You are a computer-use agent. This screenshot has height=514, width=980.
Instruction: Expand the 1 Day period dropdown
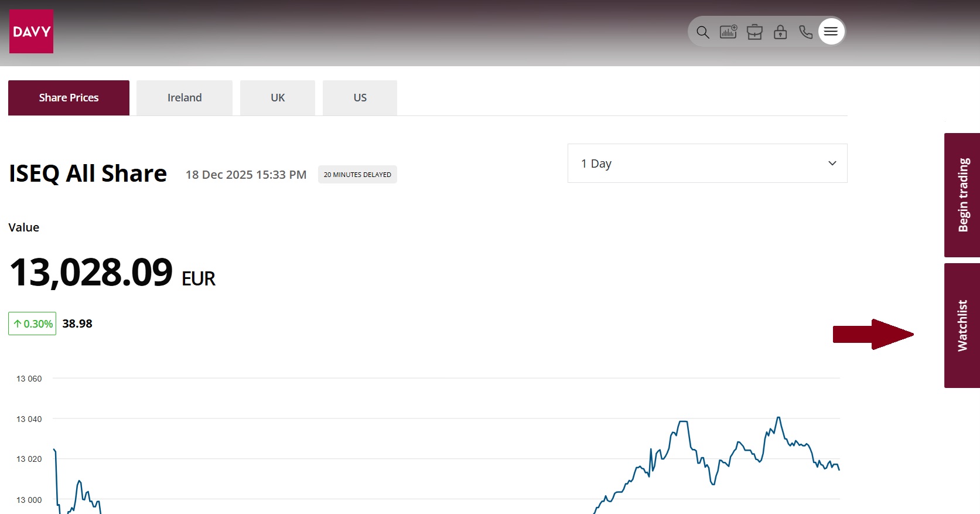(x=708, y=164)
